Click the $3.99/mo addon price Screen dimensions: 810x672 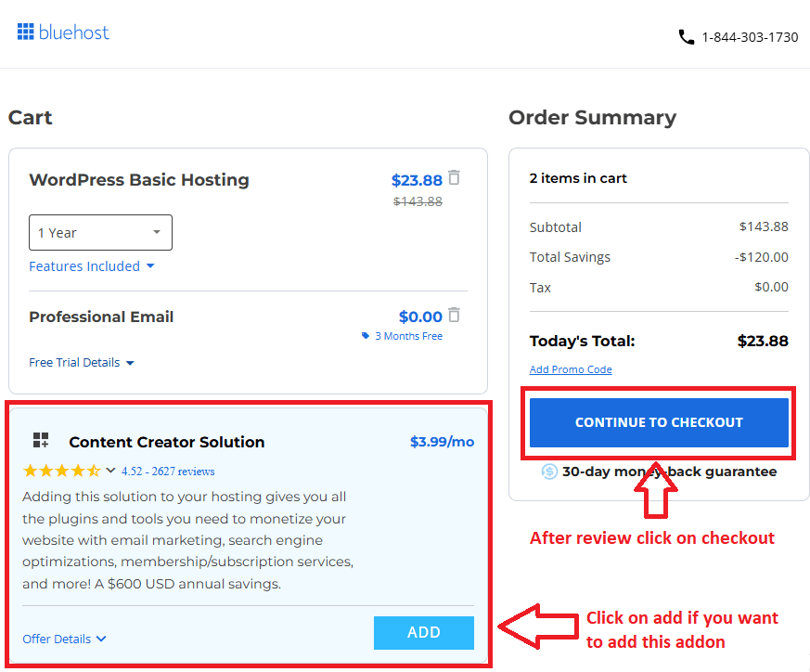(443, 442)
